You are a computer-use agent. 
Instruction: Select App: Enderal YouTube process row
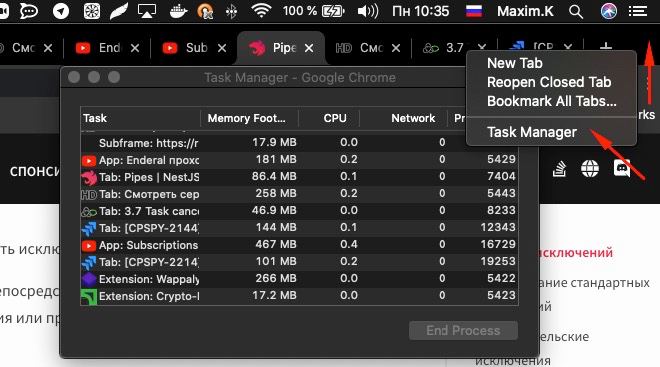pyautogui.click(x=299, y=160)
